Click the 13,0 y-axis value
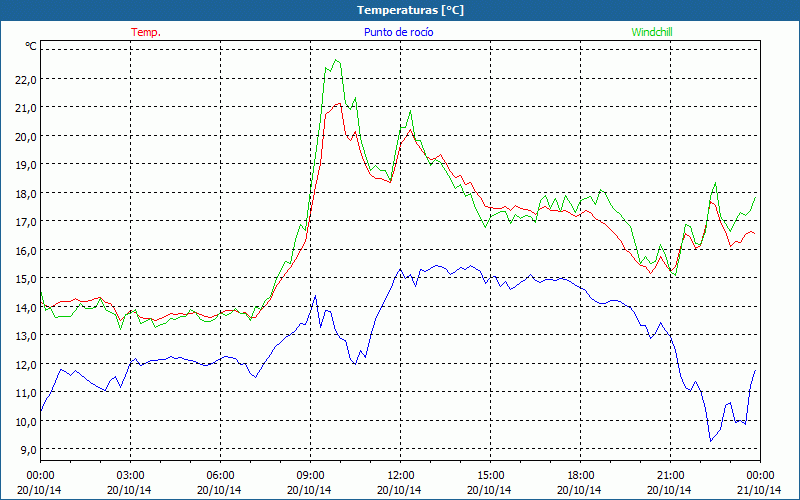Viewport: 800px width, 500px height. [x=26, y=336]
